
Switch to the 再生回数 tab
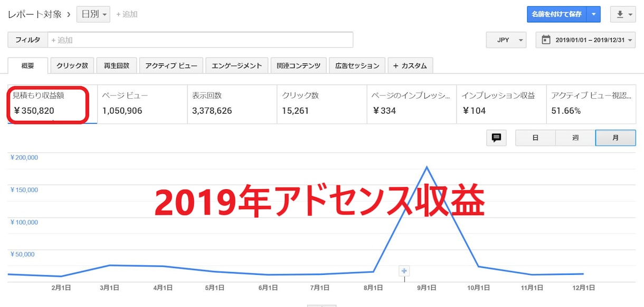click(117, 66)
